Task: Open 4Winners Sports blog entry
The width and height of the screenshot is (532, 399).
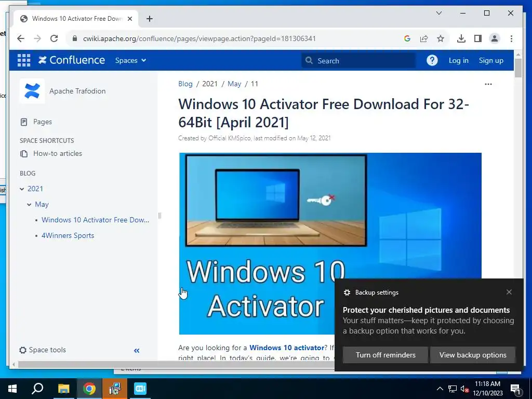Action: tap(68, 235)
